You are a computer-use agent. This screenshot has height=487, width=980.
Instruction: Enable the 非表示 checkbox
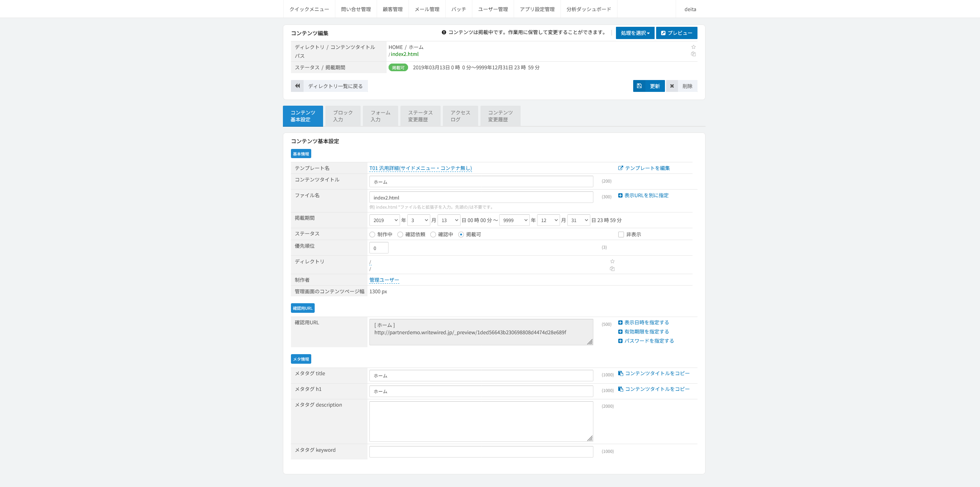coord(621,234)
